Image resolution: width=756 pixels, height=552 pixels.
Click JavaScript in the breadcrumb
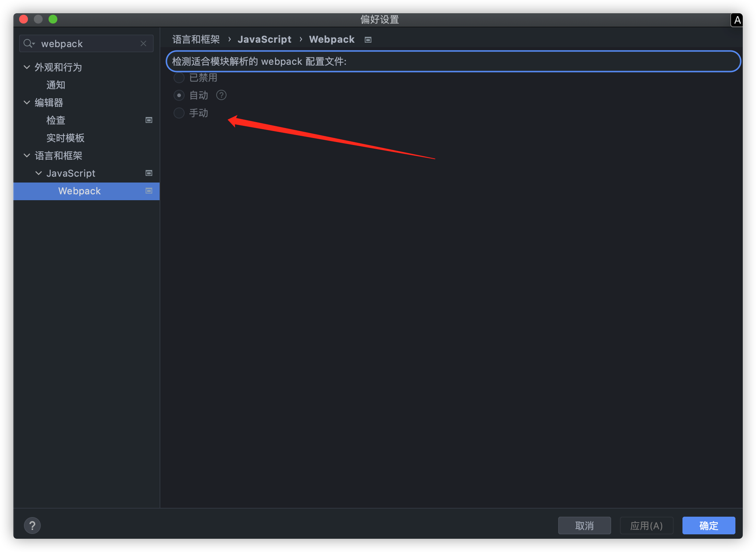(x=264, y=39)
